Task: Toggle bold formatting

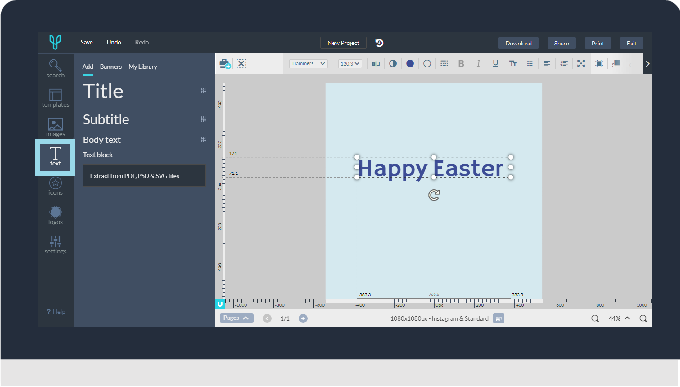Action: 461,64
